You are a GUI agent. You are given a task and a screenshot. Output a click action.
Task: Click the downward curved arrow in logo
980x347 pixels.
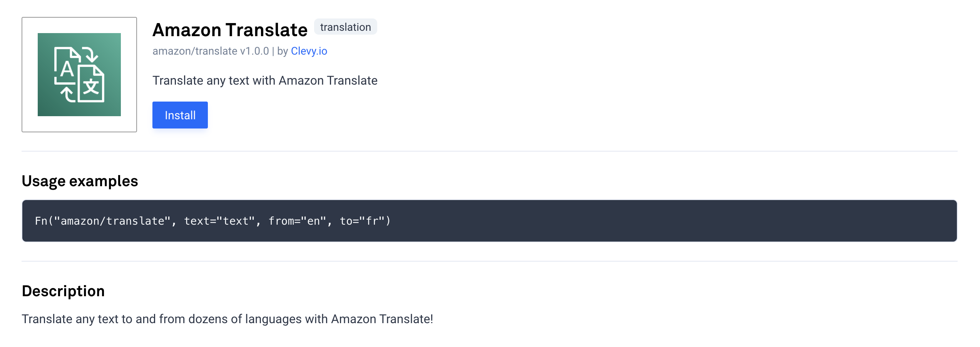coord(91,54)
